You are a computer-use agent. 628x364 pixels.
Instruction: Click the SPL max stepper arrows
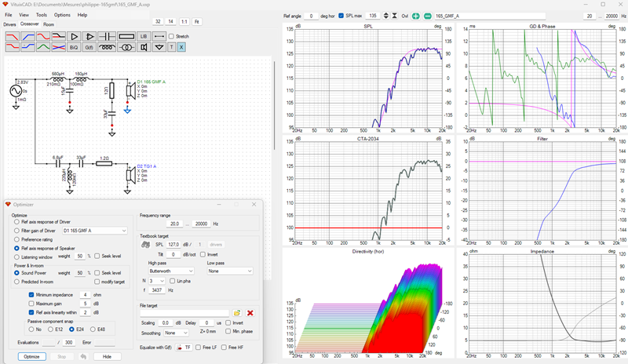386,16
